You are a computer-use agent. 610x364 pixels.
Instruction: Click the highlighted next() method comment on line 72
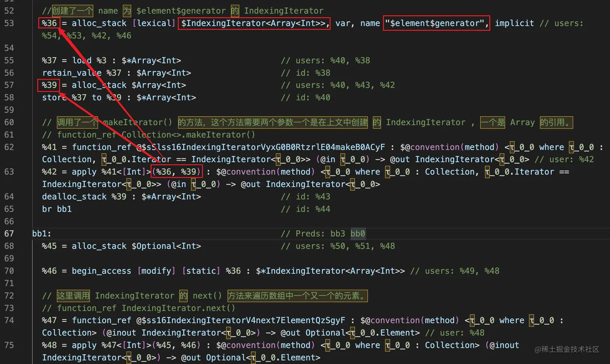(297, 295)
